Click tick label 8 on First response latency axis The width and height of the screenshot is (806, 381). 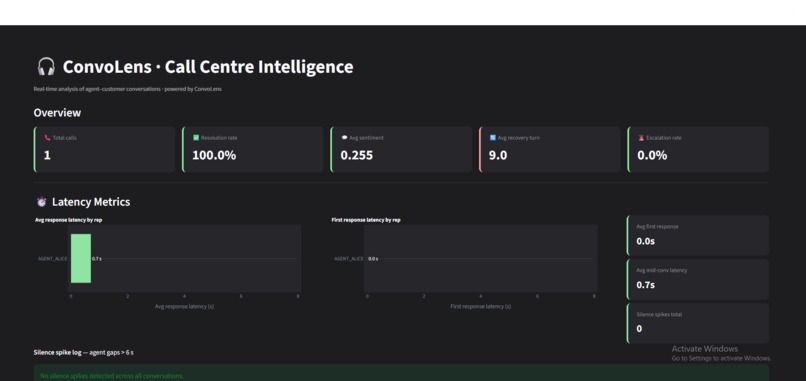coord(594,296)
